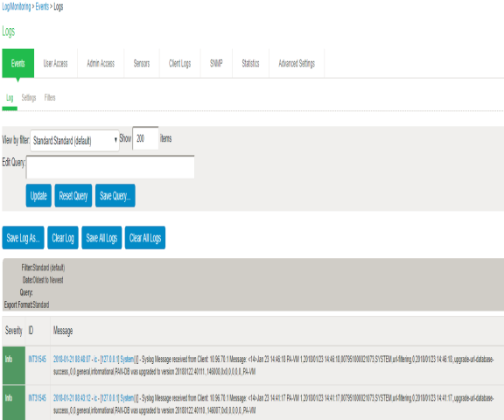Screen dimensions: 504x420
Task: Click the Update button
Action: tap(38, 196)
